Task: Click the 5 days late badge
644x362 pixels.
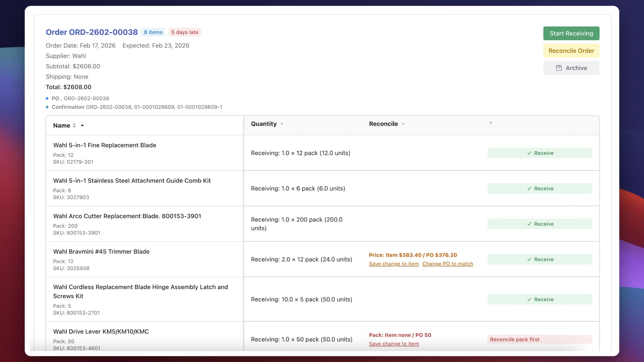Action: (185, 32)
